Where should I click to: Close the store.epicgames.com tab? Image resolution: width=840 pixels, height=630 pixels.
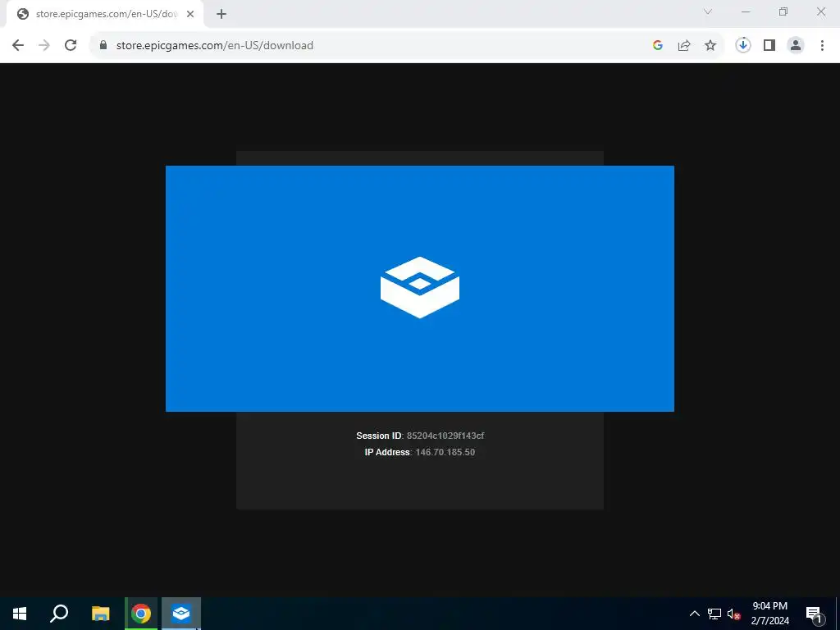(x=190, y=15)
